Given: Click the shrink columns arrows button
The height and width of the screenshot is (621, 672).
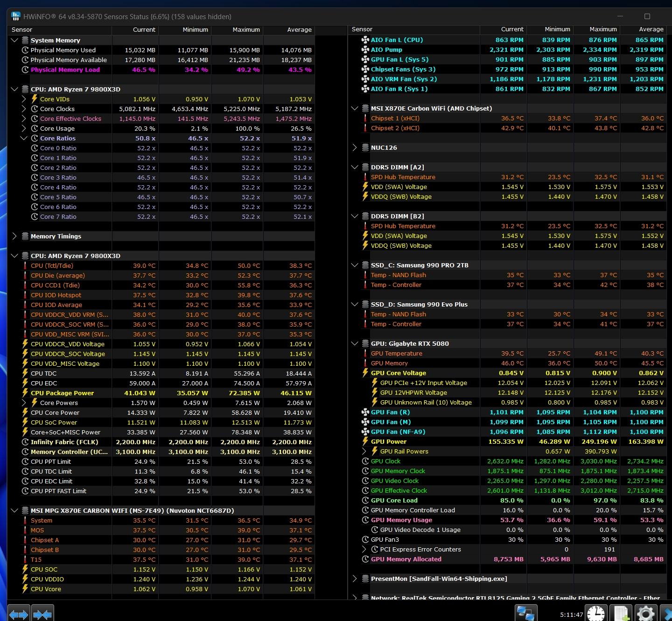Looking at the screenshot, I should (42, 614).
